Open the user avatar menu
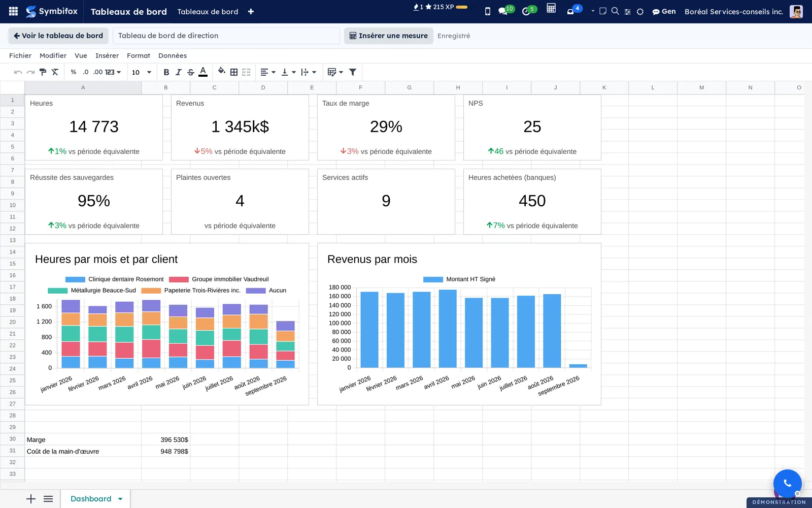Image resolution: width=812 pixels, height=508 pixels. coord(796,11)
